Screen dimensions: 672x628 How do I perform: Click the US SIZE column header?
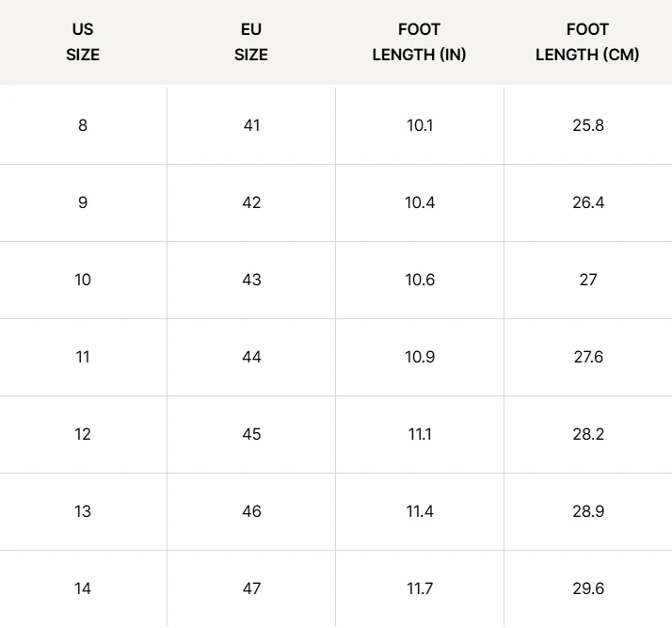(83, 42)
